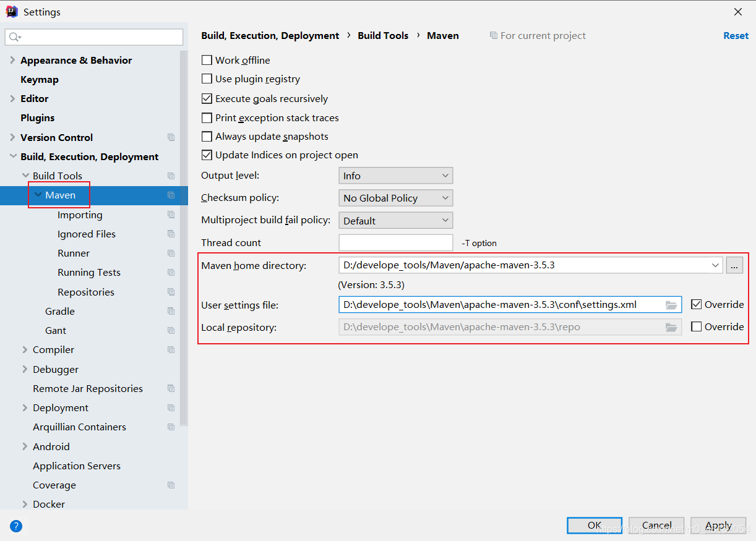The width and height of the screenshot is (756, 541).
Task: Click the project-level icon beside Importing
Action: (171, 215)
